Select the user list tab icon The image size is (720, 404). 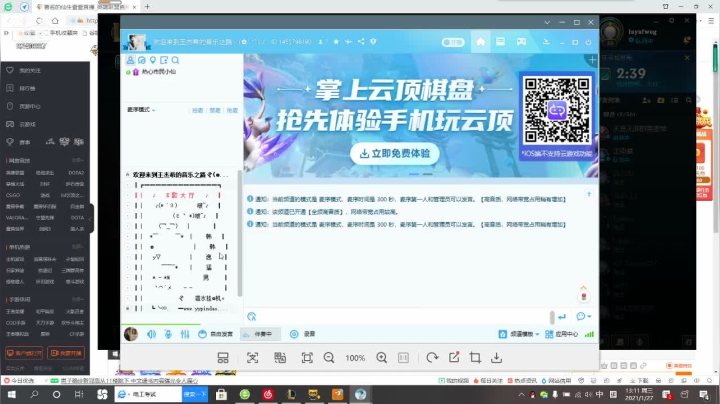pos(130,60)
